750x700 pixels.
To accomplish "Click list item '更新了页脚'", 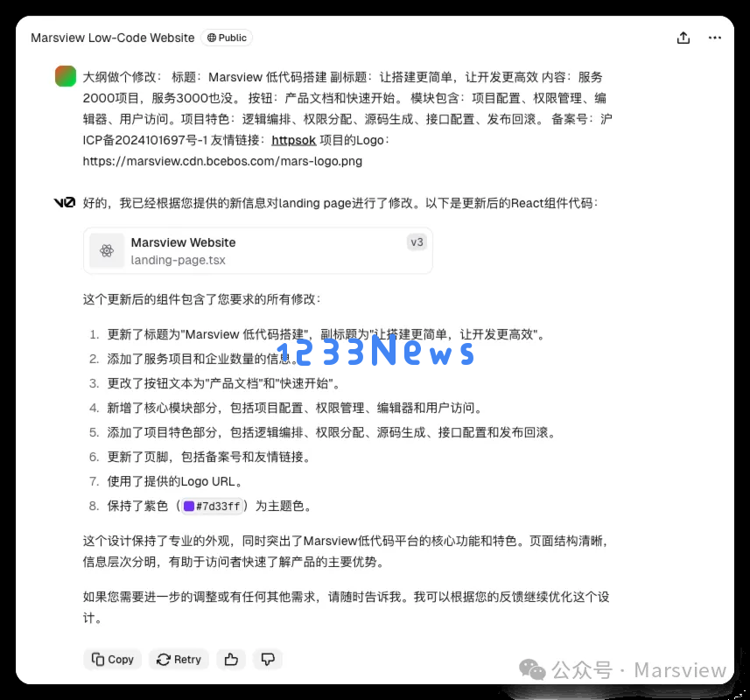I will click(x=209, y=457).
